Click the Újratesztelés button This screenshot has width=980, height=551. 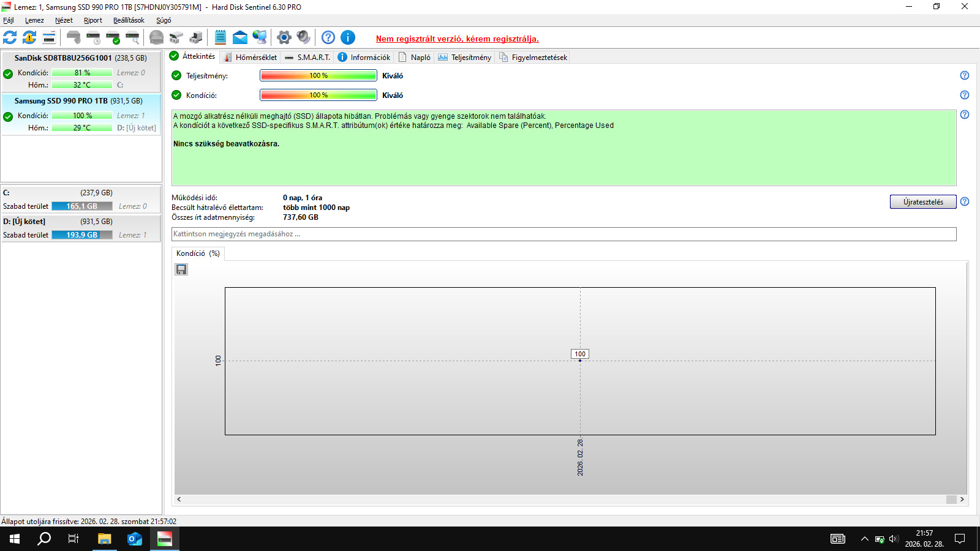pyautogui.click(x=923, y=202)
